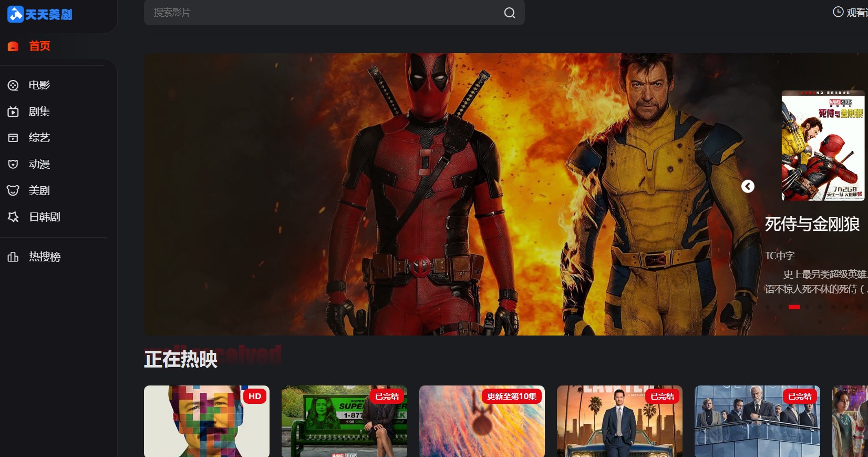
Task: Open the palm-tree lawyer poster card
Action: pos(619,421)
